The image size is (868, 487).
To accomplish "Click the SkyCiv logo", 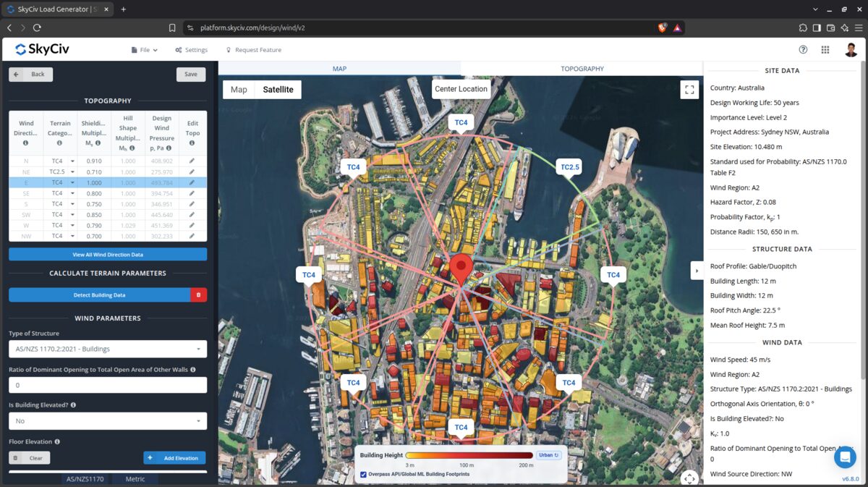I will tap(42, 49).
